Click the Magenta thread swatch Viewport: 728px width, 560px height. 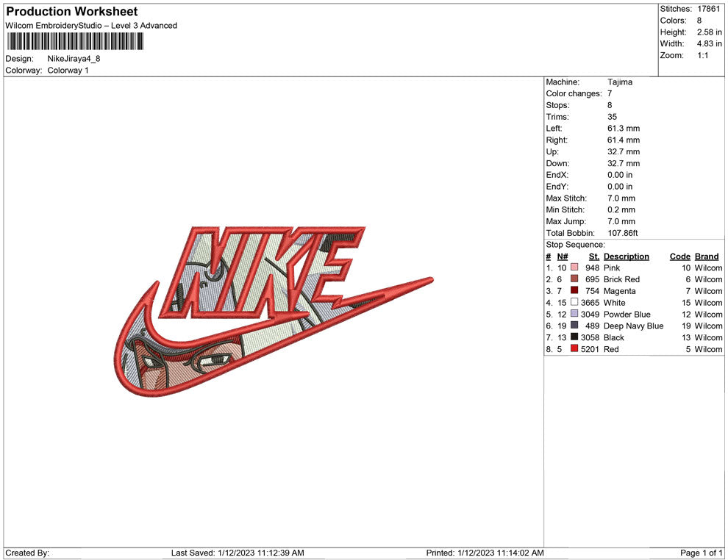574,290
